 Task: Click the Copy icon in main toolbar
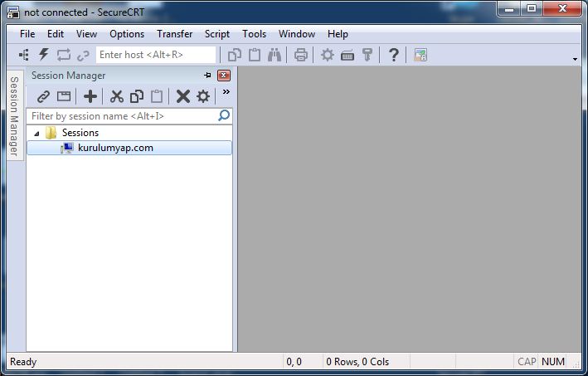(235, 55)
